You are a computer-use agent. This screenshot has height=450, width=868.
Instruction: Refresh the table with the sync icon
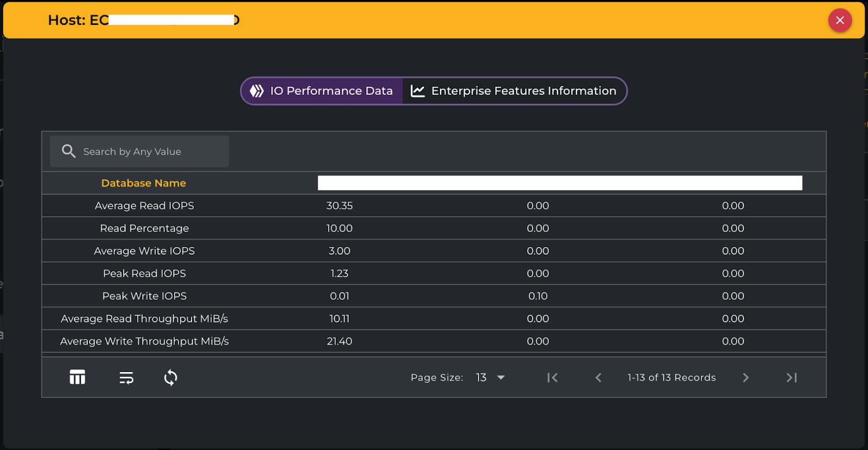170,377
